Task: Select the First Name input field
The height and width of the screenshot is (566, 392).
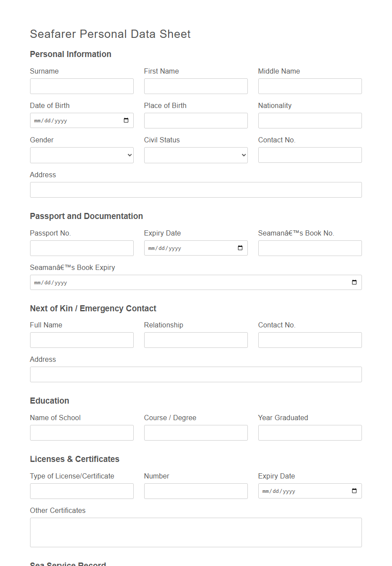Action: (x=196, y=86)
